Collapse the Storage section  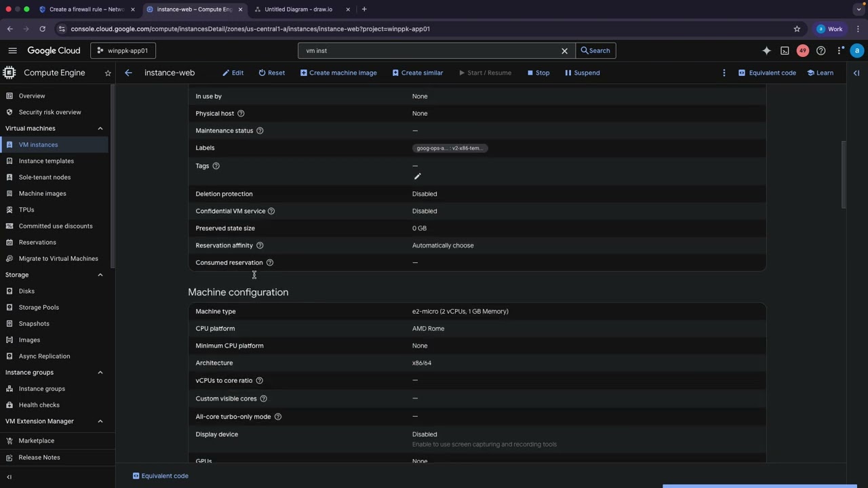[x=100, y=275]
